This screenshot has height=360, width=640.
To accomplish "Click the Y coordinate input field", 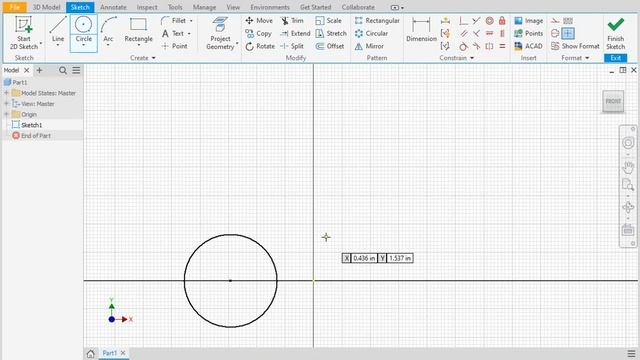I will (400, 258).
